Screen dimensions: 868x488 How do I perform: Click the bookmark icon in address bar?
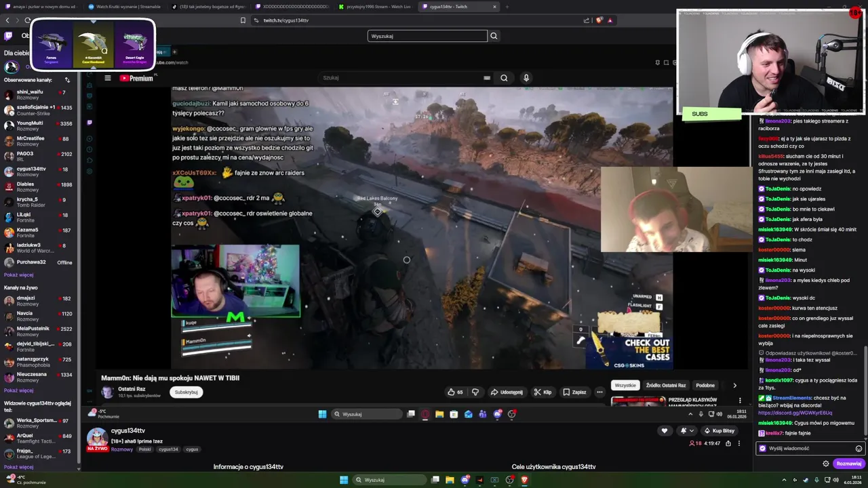tap(243, 20)
